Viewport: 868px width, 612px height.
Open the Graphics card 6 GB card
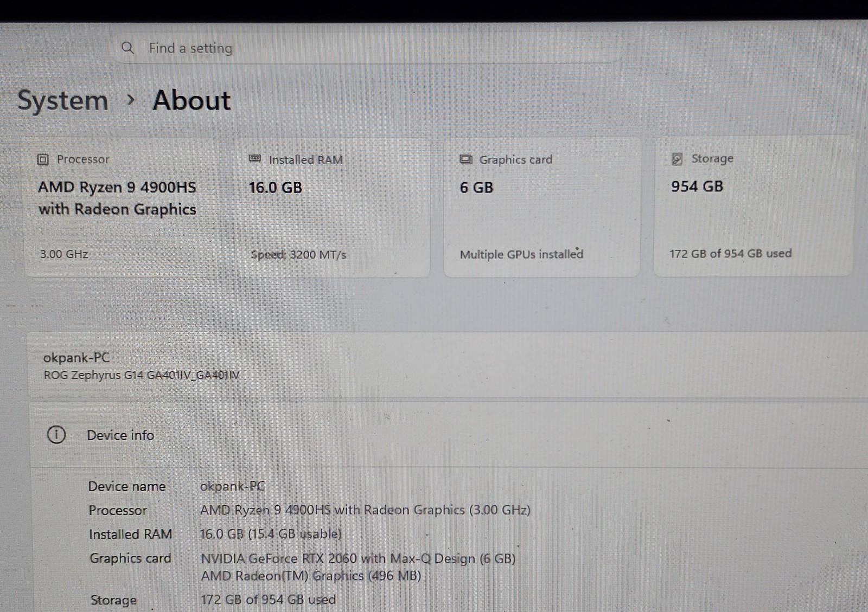tap(542, 207)
